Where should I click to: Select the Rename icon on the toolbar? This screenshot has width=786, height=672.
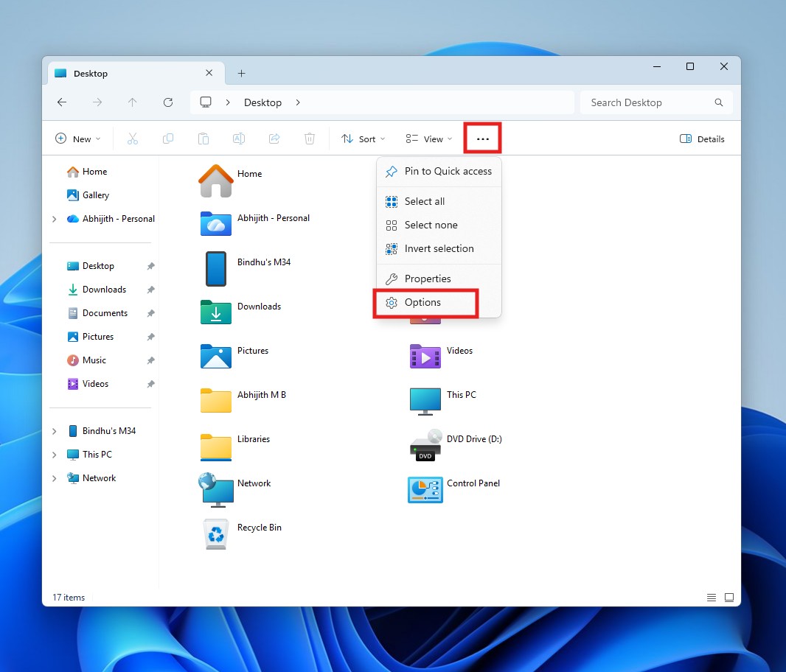pyautogui.click(x=239, y=139)
